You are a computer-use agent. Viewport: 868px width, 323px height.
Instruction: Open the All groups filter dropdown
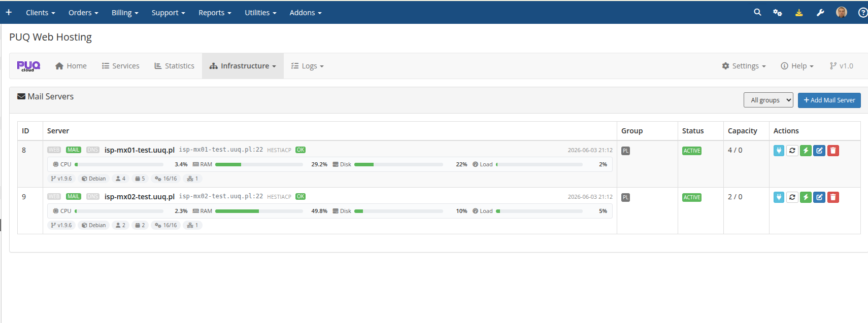(x=769, y=100)
